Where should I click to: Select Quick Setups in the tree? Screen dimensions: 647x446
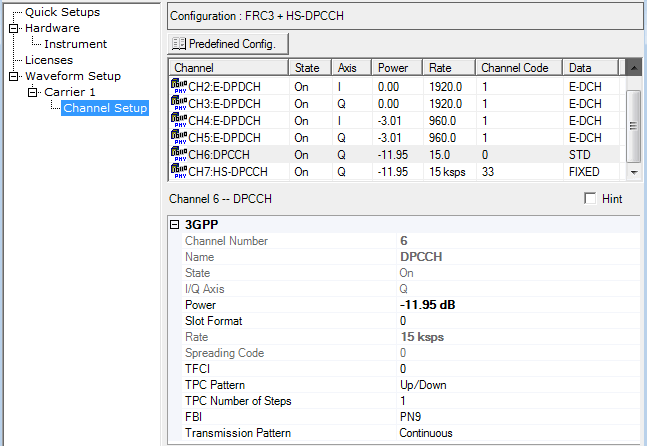[62, 12]
